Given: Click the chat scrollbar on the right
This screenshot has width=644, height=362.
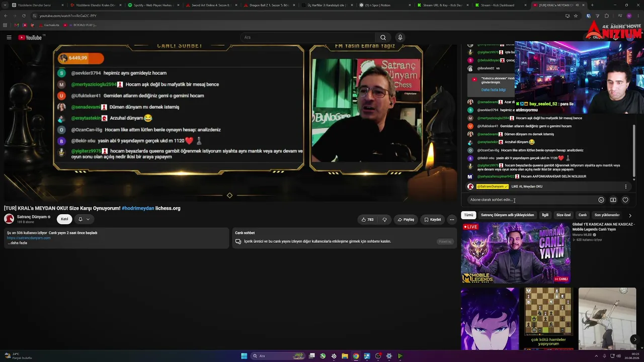Looking at the screenshot, I should click(634, 151).
